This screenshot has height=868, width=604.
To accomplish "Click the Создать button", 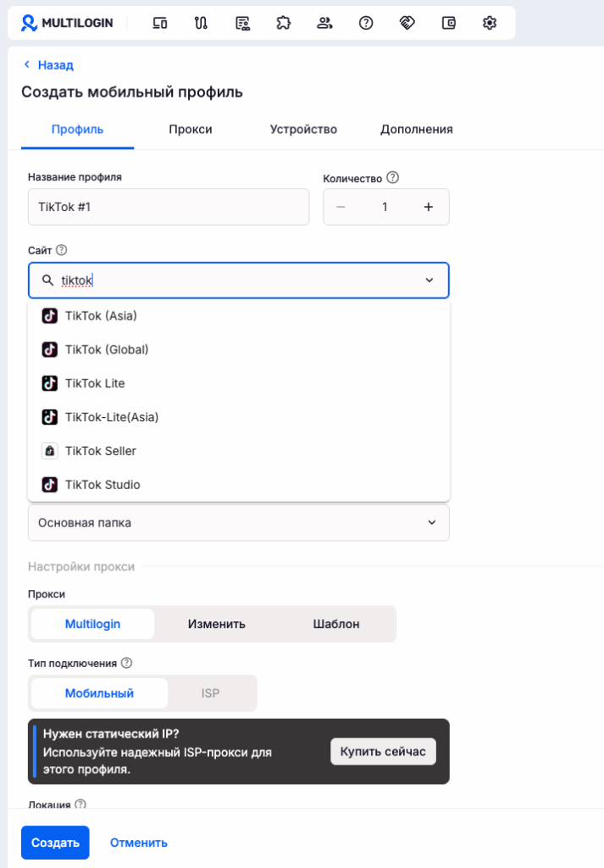I will click(x=55, y=843).
